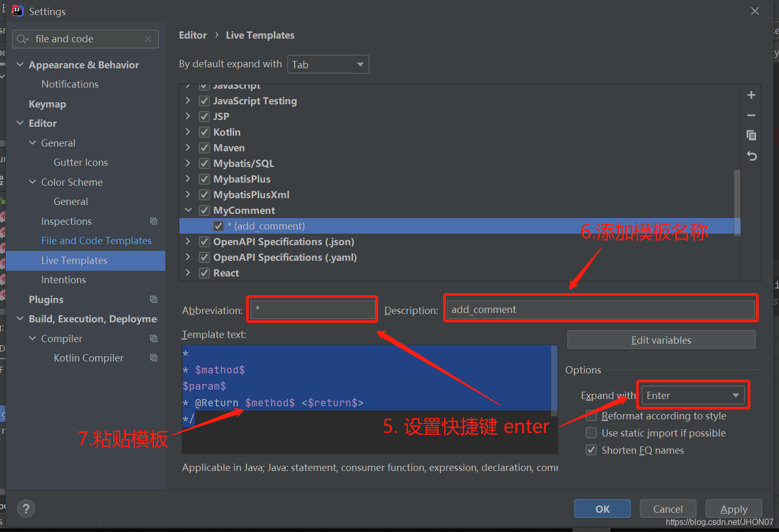The image size is (779, 532).
Task: Click the project-level icon beside Kotlin Compiler
Action: [x=154, y=358]
